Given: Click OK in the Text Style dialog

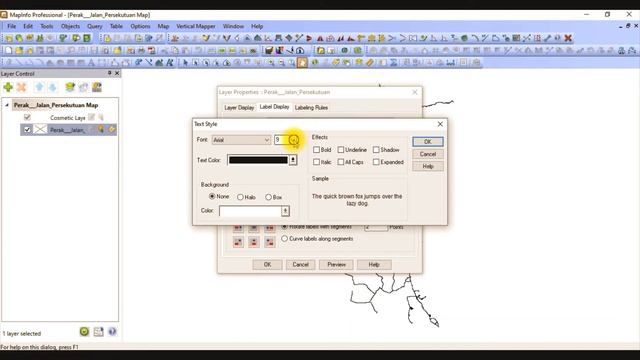Looking at the screenshot, I should [x=428, y=142].
